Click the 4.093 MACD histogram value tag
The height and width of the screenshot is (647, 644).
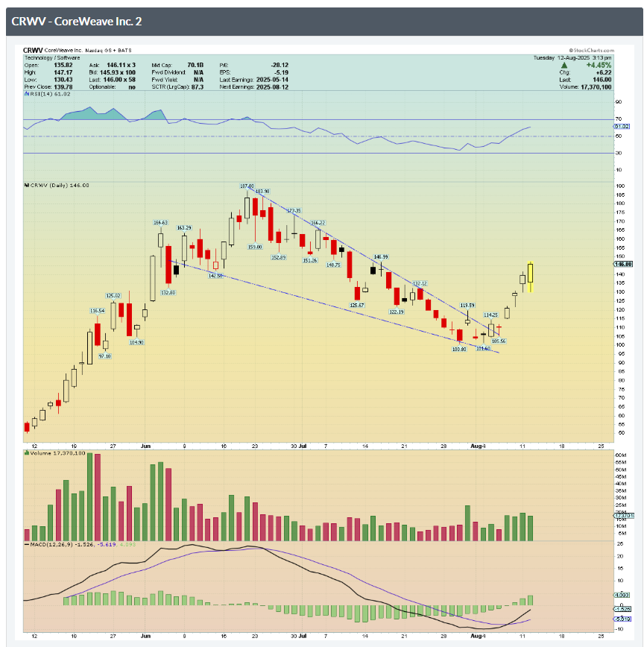[622, 595]
